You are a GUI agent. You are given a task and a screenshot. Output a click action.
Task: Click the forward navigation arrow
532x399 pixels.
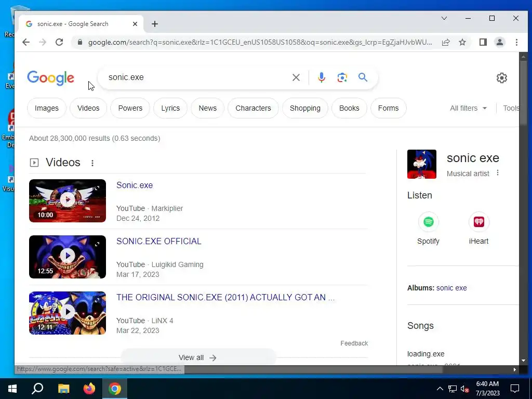pyautogui.click(x=43, y=42)
